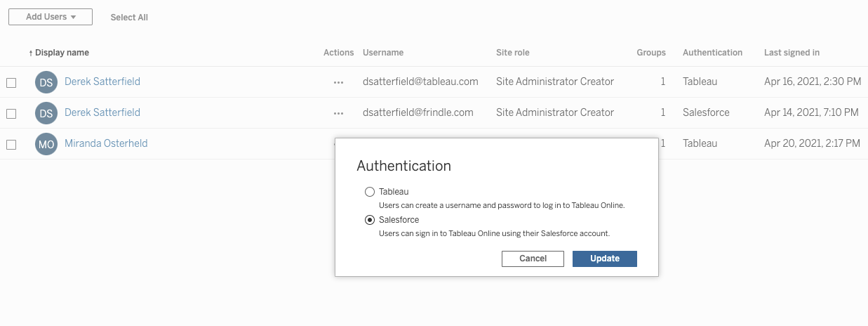The height and width of the screenshot is (326, 868).
Task: Select the Salesforce authentication radio button
Action: tap(370, 220)
